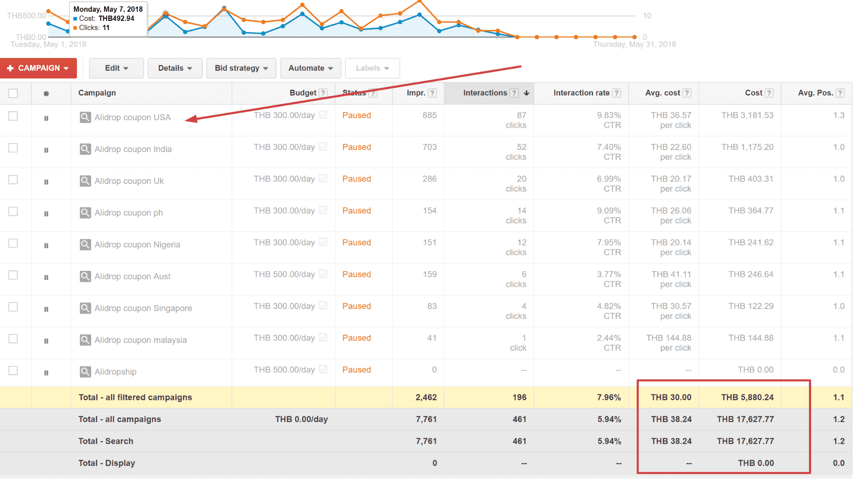Click the paused status icon for Alidropship
This screenshot has height=479, width=868.
(x=46, y=373)
